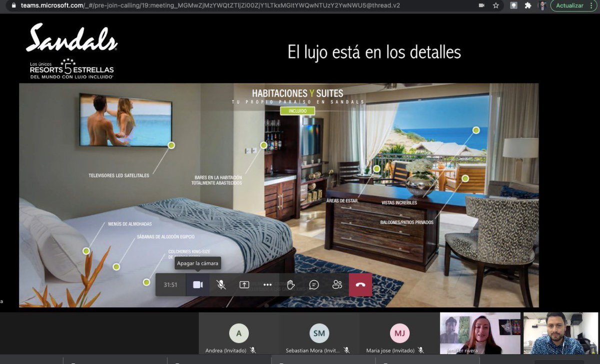Open the Extensions puzzle piece menu
This screenshot has height=364, width=600.
(x=527, y=5)
